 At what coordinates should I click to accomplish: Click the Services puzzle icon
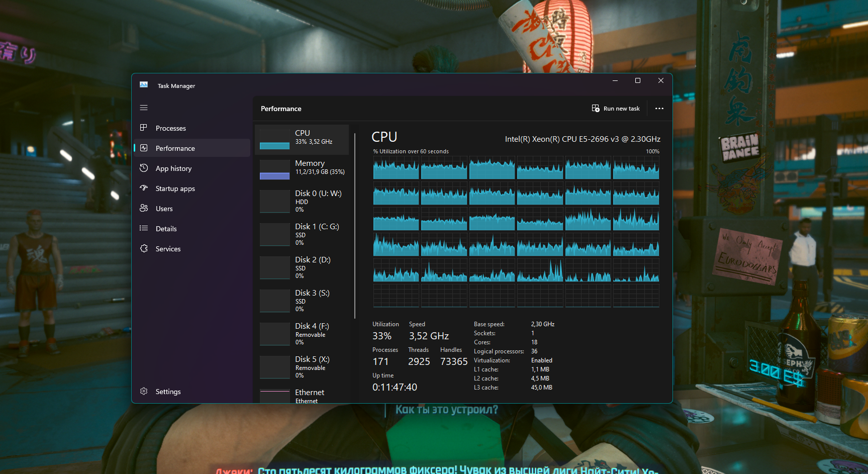click(x=144, y=248)
